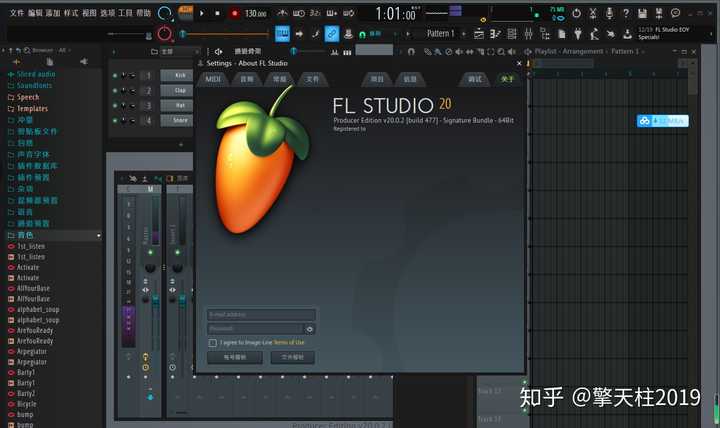720x428 pixels.
Task: Open the Terms of Use link
Action: [x=289, y=343]
